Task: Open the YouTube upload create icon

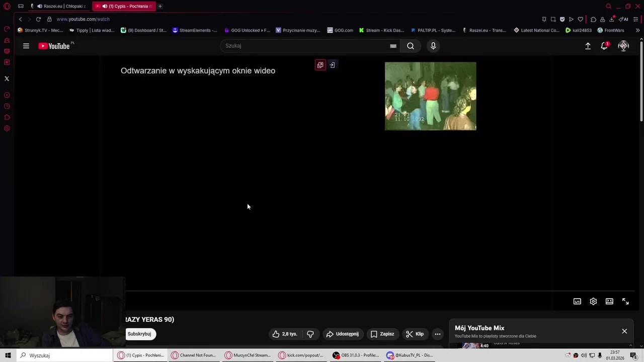Action: [x=588, y=46]
